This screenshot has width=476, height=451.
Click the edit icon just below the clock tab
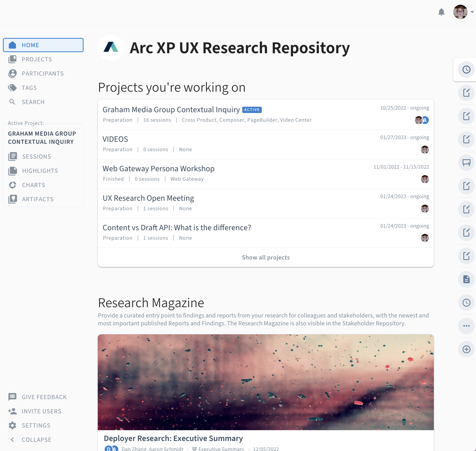click(x=467, y=93)
